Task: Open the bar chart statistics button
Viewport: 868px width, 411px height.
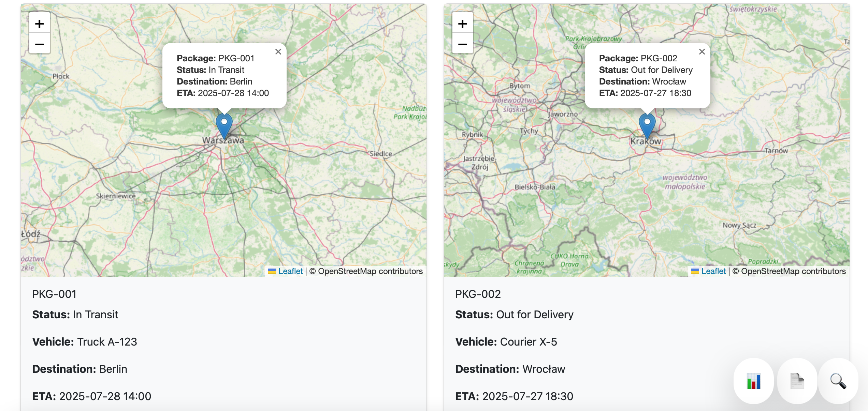Action: (753, 381)
